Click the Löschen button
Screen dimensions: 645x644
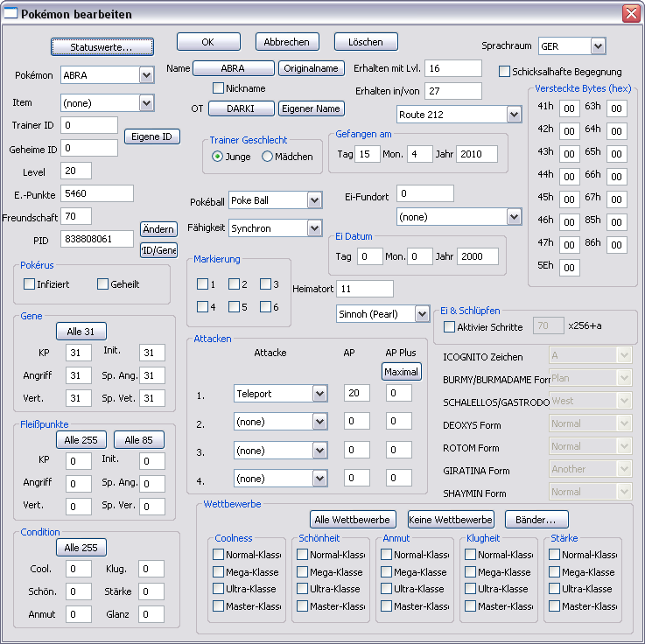[366, 42]
